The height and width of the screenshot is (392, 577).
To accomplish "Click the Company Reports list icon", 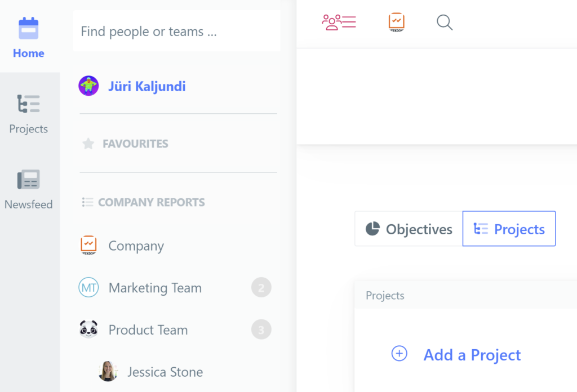I will click(87, 202).
